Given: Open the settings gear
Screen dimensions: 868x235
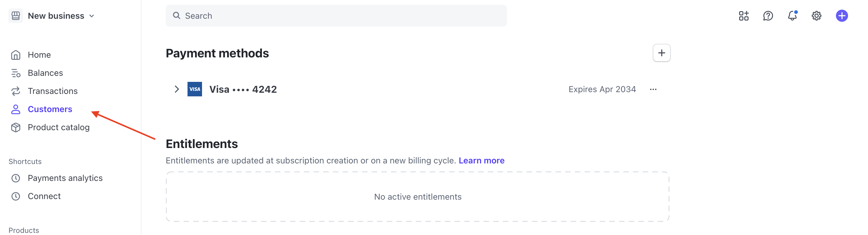Looking at the screenshot, I should pyautogui.click(x=817, y=15).
